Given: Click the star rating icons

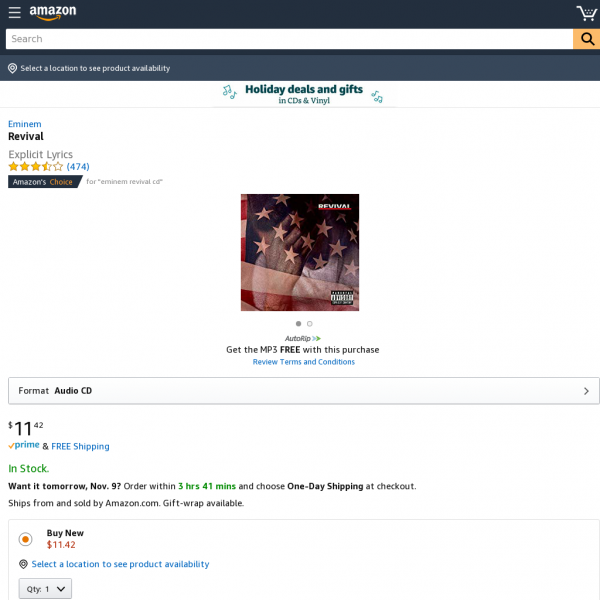Looking at the screenshot, I should point(36,166).
